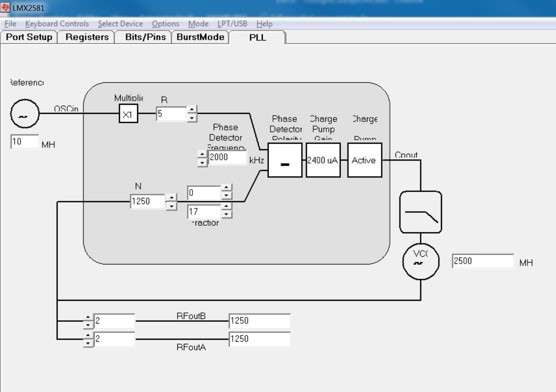Click the RFoutA frequency field 1250
This screenshot has height=392, width=556.
click(260, 339)
